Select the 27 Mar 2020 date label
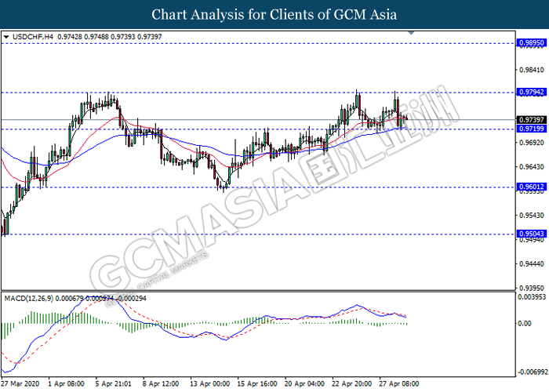 (x=21, y=384)
